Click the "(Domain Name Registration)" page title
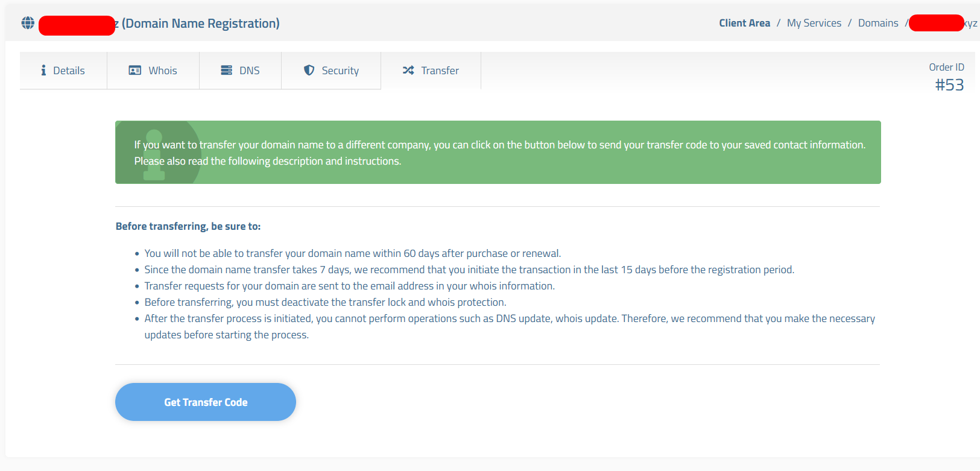 point(201,24)
